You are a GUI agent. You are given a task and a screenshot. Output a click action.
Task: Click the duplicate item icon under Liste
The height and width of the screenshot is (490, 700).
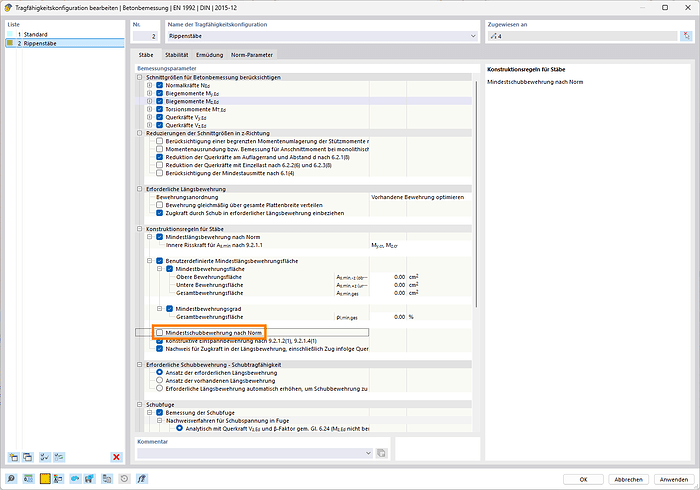[x=29, y=457]
